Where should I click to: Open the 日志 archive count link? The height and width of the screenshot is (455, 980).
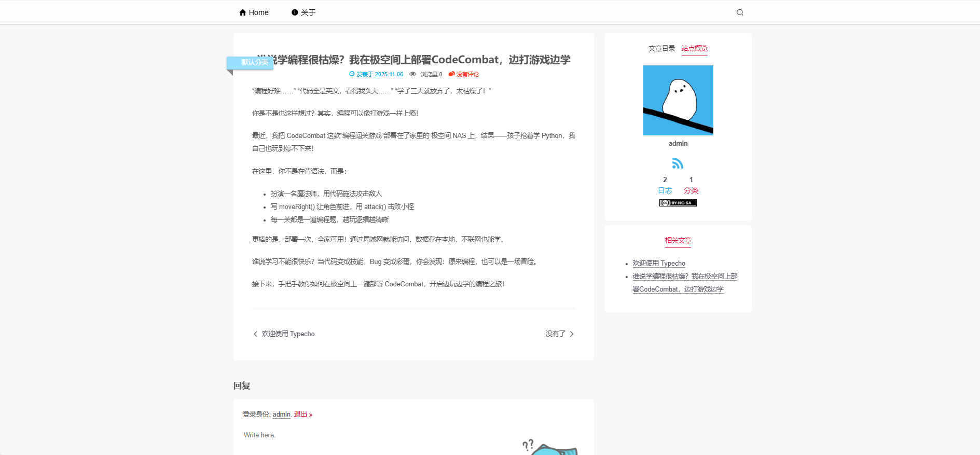click(x=665, y=190)
